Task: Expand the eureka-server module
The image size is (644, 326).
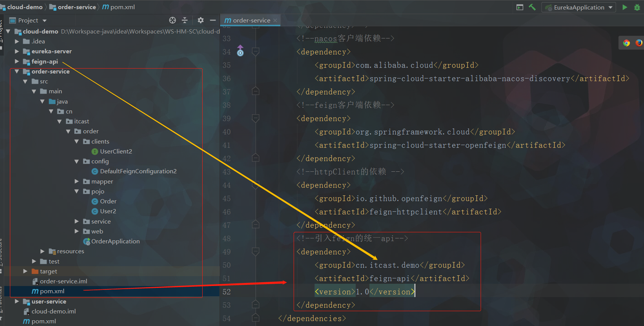Action: point(17,51)
